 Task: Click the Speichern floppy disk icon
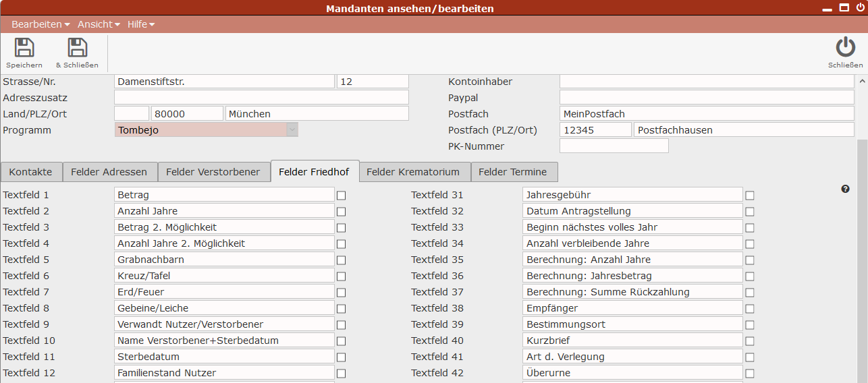[x=24, y=49]
